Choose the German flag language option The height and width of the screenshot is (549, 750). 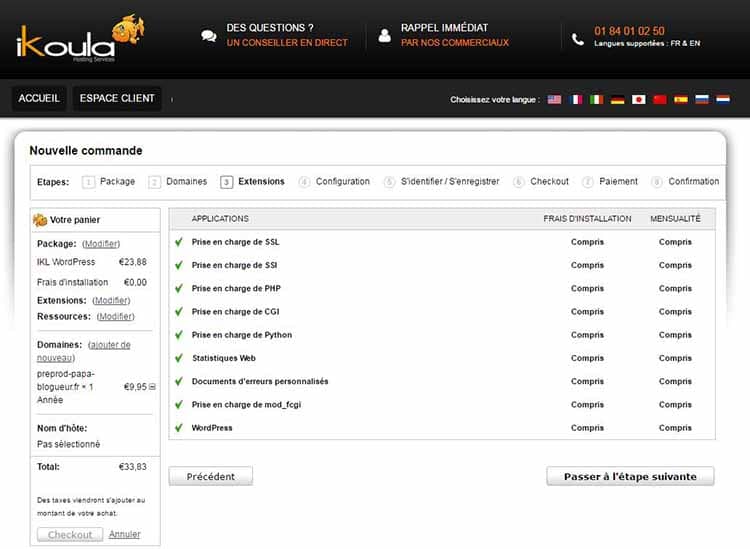click(617, 100)
